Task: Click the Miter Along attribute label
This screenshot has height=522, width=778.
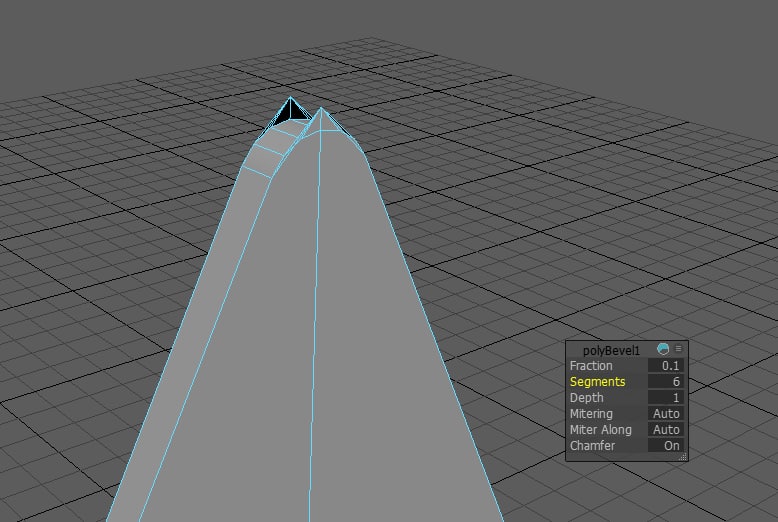Action: (600, 430)
